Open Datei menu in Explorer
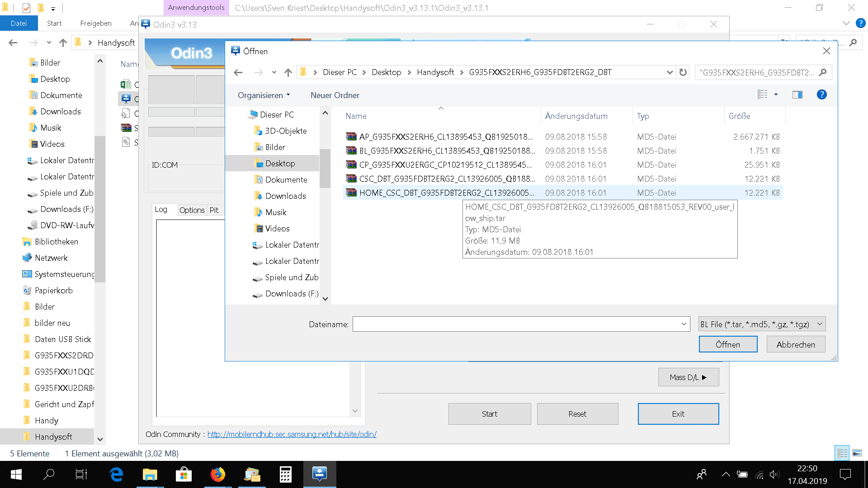 pyautogui.click(x=19, y=23)
